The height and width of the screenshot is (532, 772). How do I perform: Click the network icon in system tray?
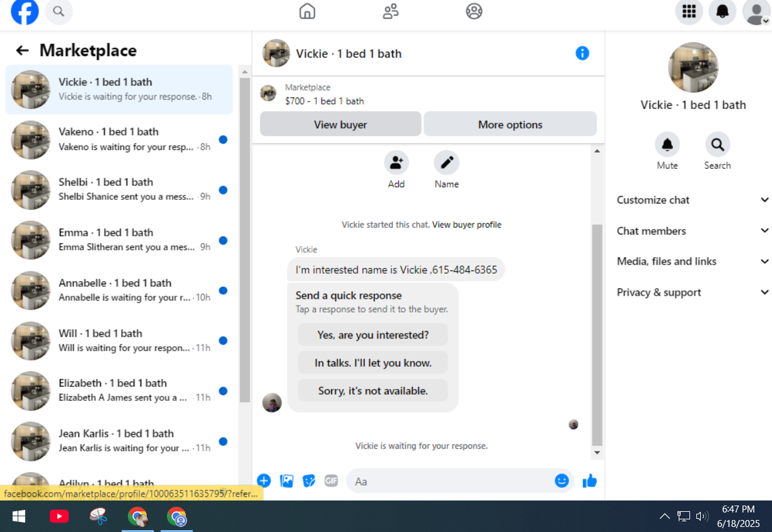pos(684,517)
